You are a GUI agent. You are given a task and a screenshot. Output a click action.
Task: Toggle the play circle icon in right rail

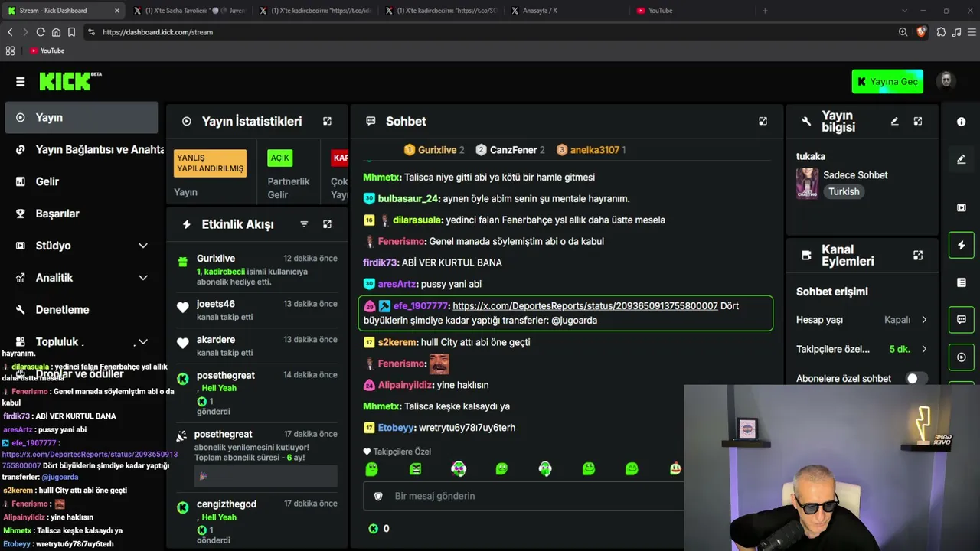click(962, 357)
